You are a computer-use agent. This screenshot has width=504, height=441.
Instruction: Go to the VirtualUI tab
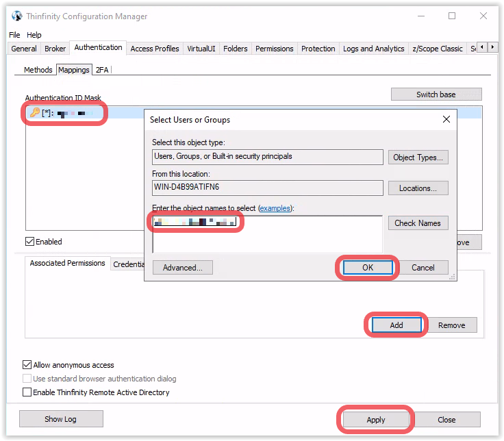201,49
